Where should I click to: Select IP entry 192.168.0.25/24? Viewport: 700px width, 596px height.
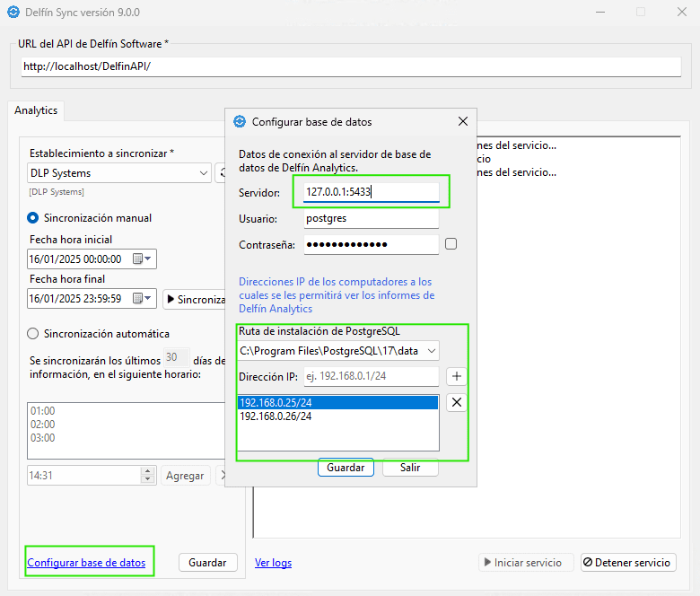[337, 403]
